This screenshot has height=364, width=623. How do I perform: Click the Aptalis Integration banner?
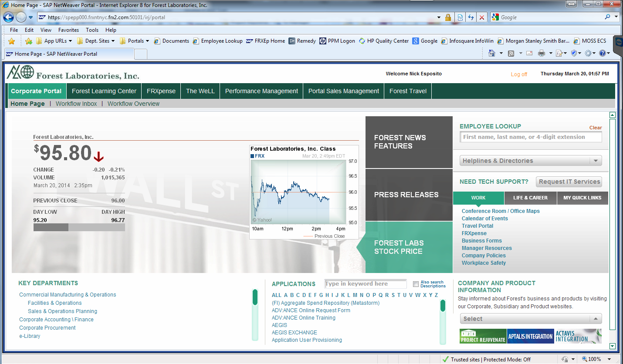coord(530,336)
